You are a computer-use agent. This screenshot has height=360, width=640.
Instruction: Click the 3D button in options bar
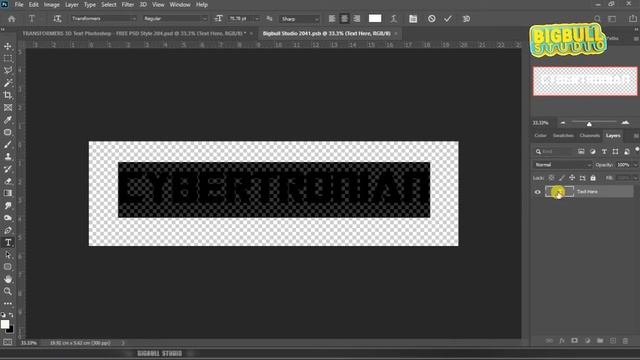(466, 19)
